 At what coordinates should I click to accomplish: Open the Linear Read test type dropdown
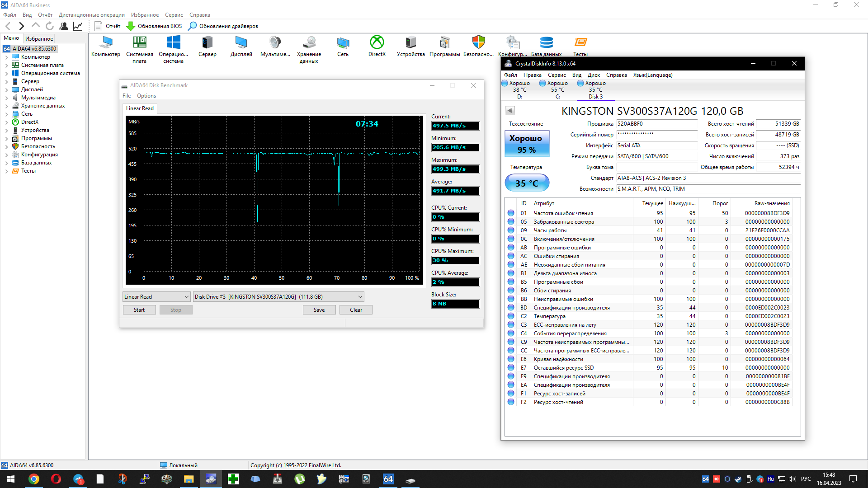[156, 297]
